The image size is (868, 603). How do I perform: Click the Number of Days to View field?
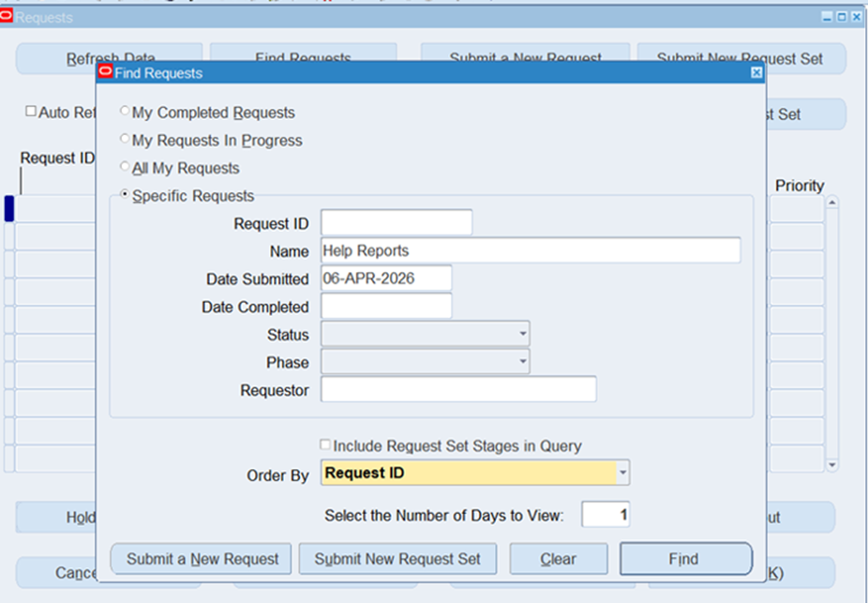pyautogui.click(x=606, y=515)
